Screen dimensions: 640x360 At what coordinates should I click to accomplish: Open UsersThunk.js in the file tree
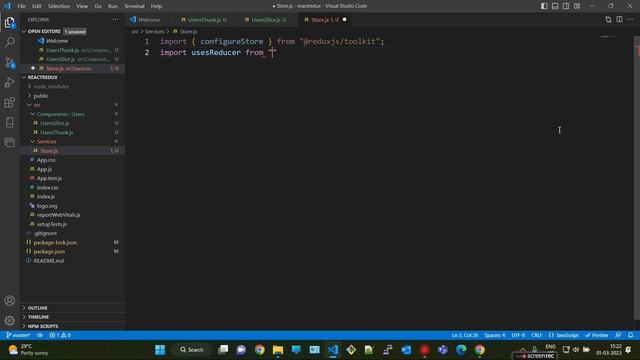(56, 132)
